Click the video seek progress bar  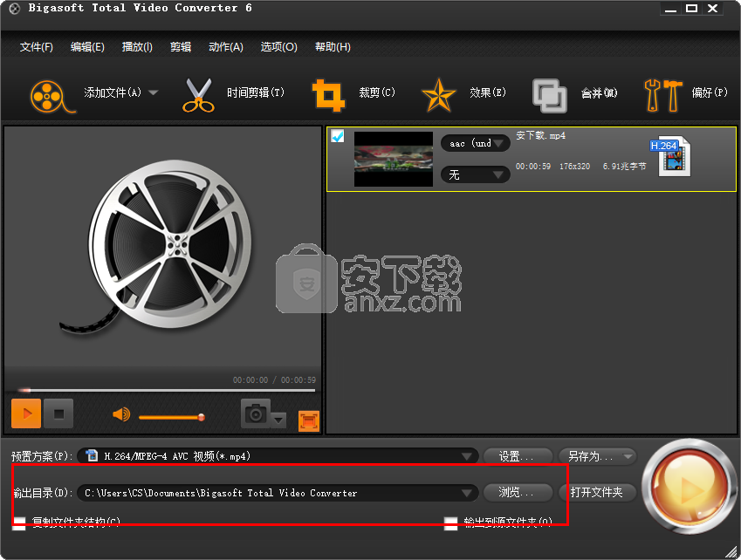(x=167, y=391)
